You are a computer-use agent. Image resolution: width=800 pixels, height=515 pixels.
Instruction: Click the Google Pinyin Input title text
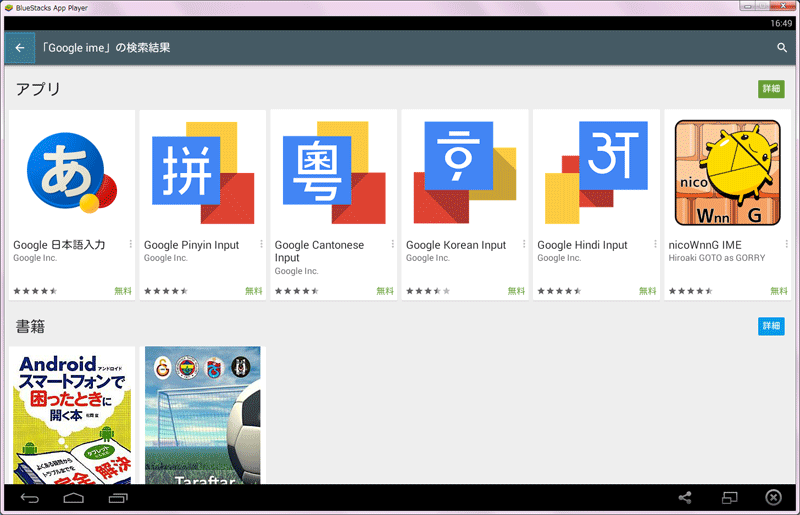[191, 245]
